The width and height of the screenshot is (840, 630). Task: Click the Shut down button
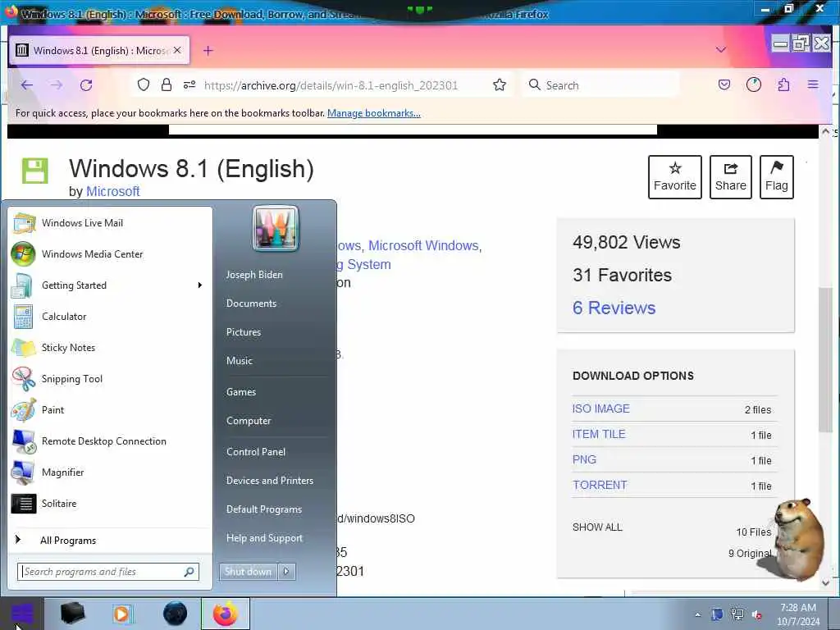[248, 572]
